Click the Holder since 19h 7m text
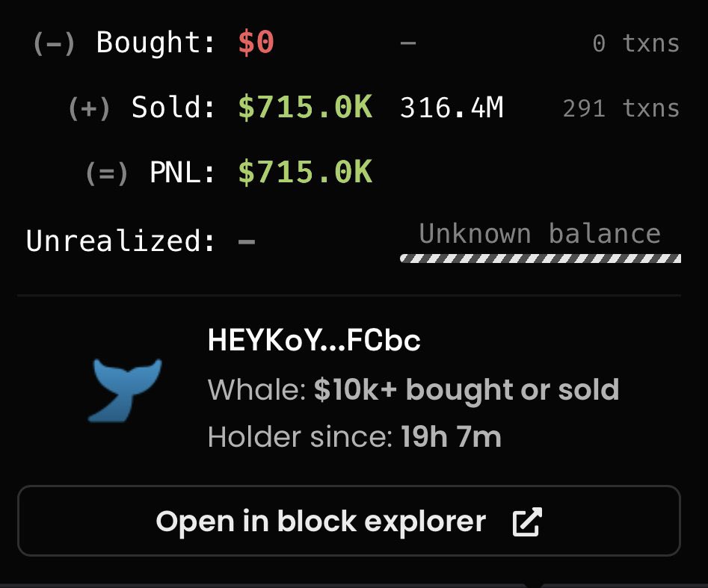Image resolution: width=708 pixels, height=588 pixels. (x=354, y=437)
